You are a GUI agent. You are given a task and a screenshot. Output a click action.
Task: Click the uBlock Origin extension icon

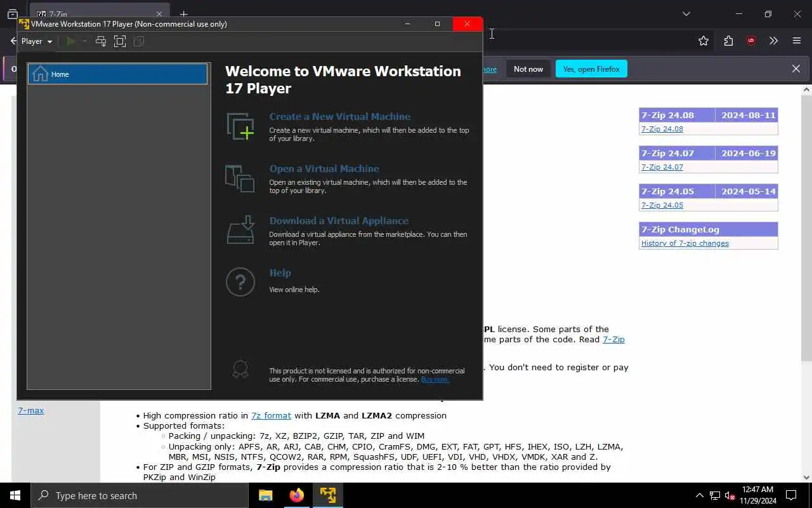(x=751, y=41)
